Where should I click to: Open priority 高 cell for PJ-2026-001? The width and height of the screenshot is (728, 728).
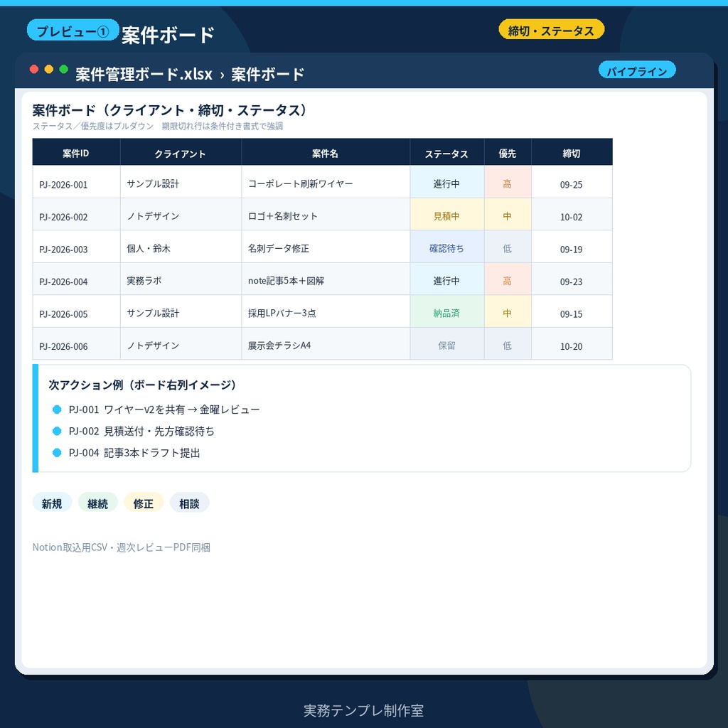(x=508, y=182)
